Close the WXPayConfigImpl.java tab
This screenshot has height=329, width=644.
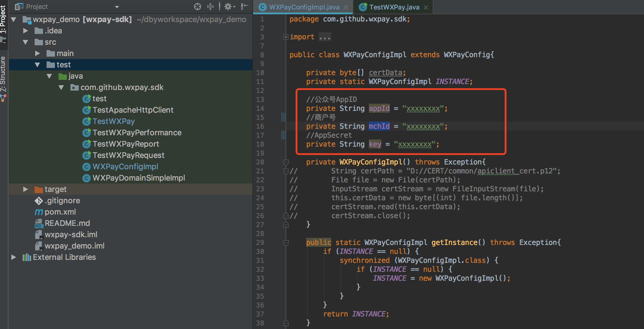pos(346,7)
